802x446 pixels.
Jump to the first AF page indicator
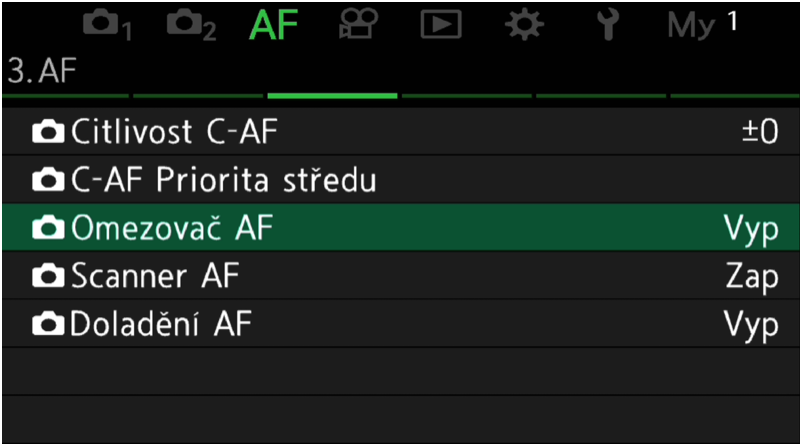coord(65,96)
